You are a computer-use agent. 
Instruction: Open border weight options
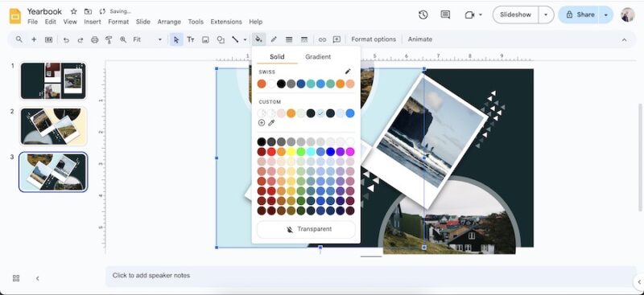(x=289, y=39)
